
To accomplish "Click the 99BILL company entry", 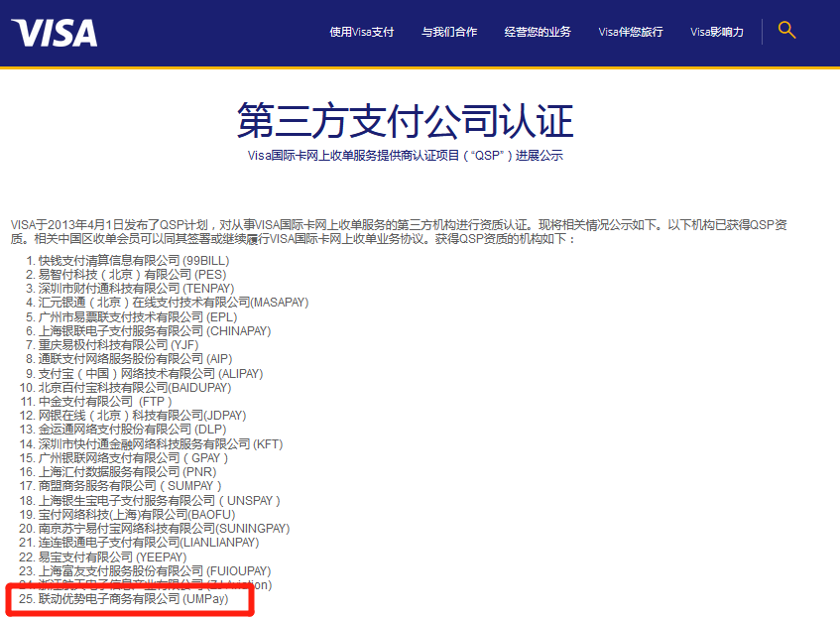I will click(129, 259).
